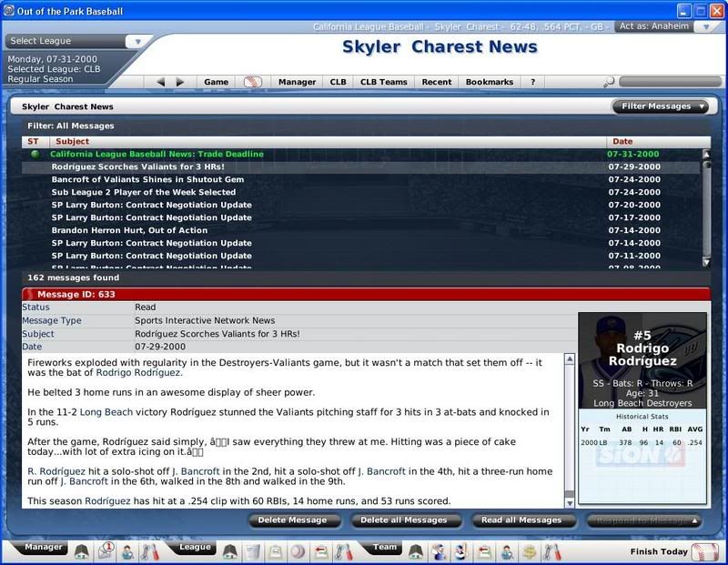Viewport: 728px width, 565px height.
Task: Click the magnifying glass search icon
Action: tap(609, 82)
